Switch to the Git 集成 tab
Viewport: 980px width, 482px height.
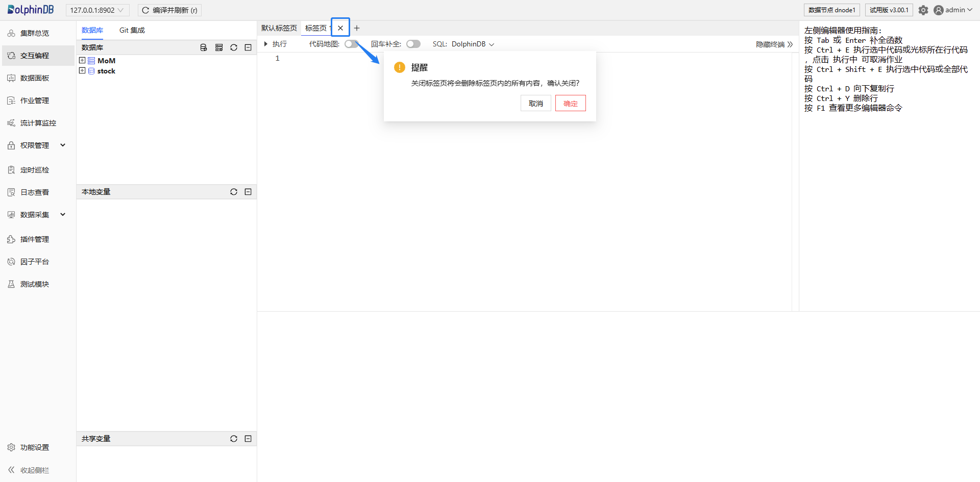pos(132,30)
